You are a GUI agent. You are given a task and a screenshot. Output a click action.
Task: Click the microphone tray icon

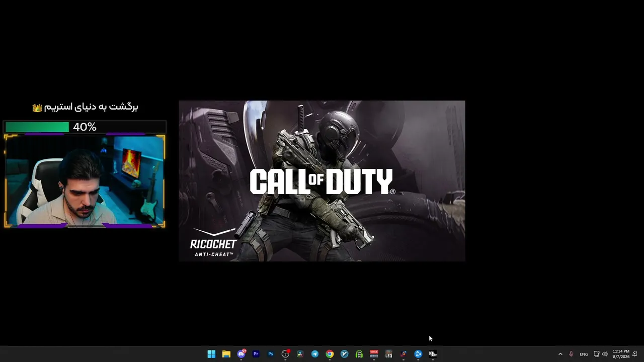[571, 354]
